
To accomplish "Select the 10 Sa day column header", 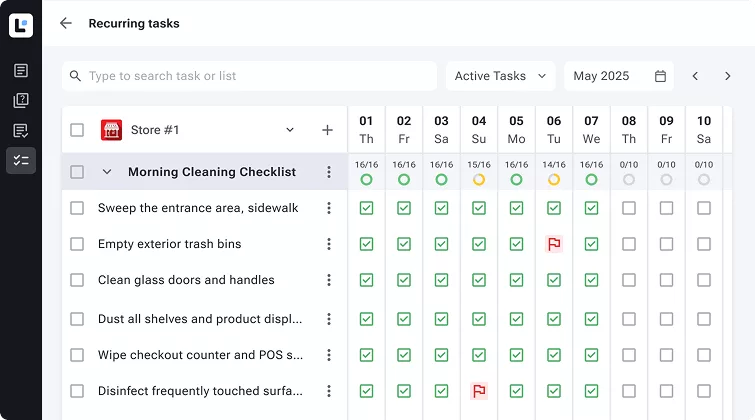I will click(x=704, y=130).
